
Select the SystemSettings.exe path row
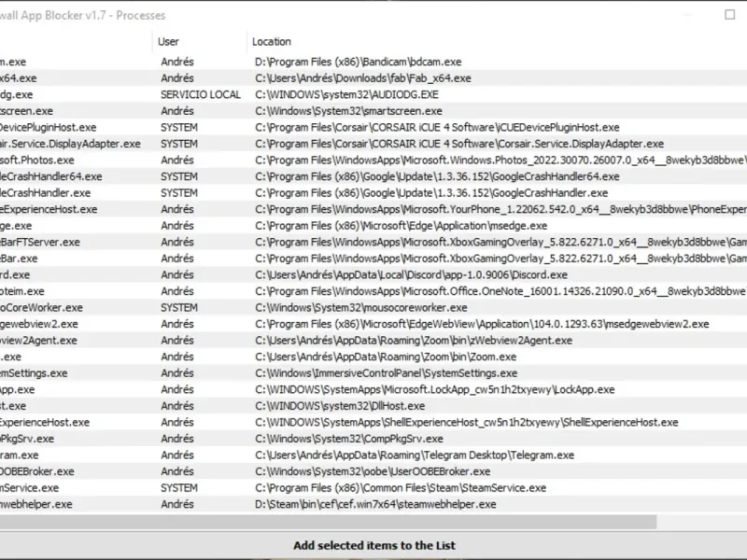click(x=387, y=372)
